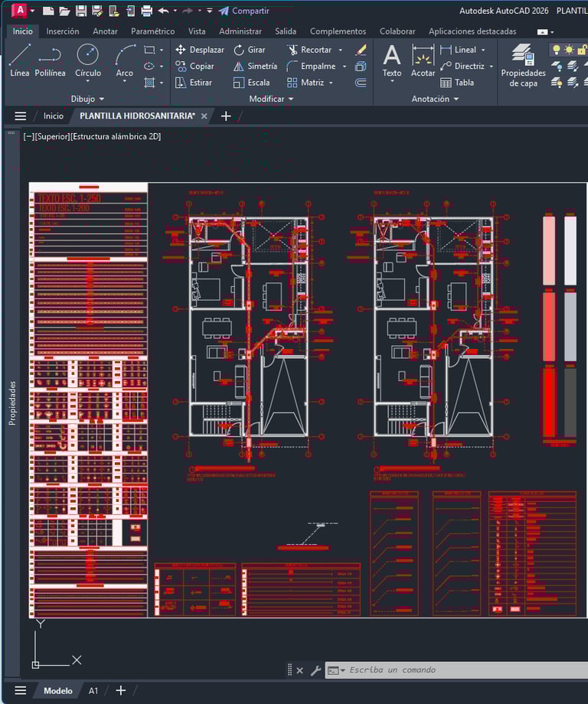Image resolution: width=588 pixels, height=704 pixels.
Task: Switch to the Salida tab
Action: click(x=286, y=31)
